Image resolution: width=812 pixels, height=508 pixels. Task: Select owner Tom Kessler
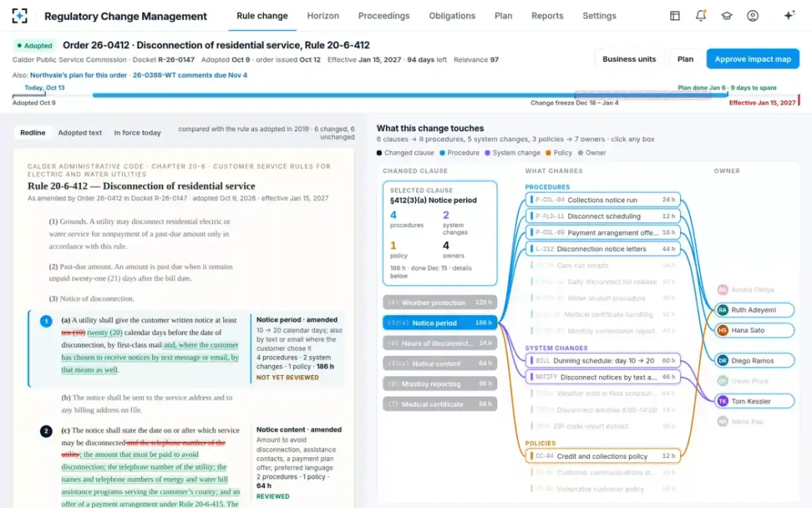(754, 402)
